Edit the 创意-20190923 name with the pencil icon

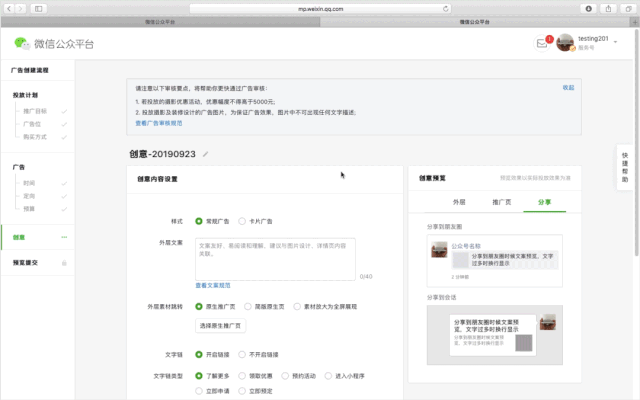(x=206, y=154)
